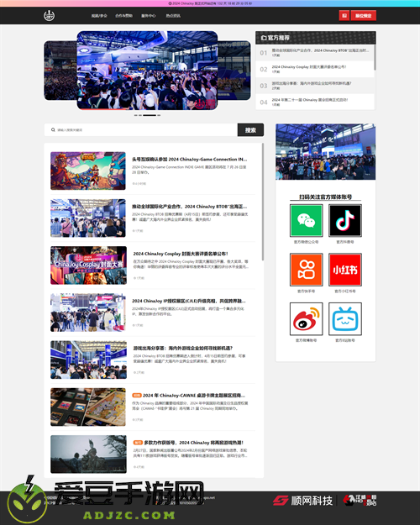Click the black 搜索 button
Screen dimensions: 420x525
tap(250, 130)
